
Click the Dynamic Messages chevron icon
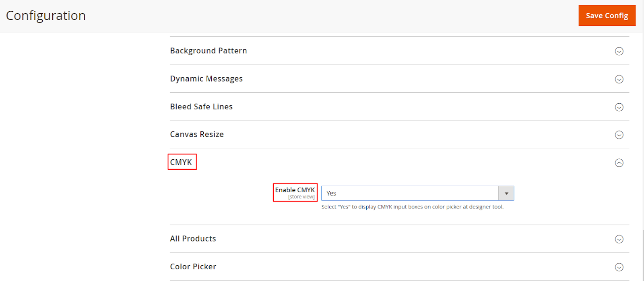(x=619, y=79)
